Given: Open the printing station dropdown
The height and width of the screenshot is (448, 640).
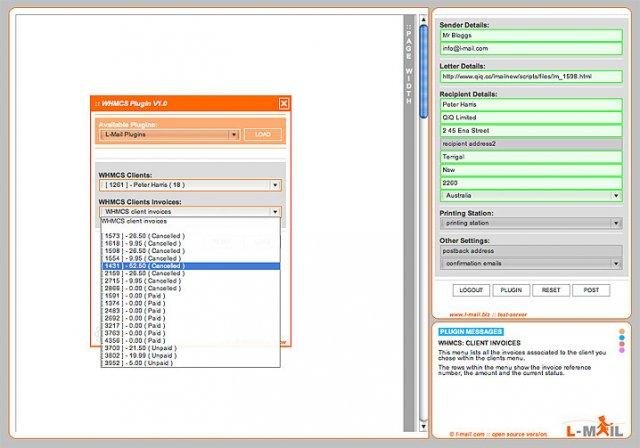Looking at the screenshot, I should (531, 223).
